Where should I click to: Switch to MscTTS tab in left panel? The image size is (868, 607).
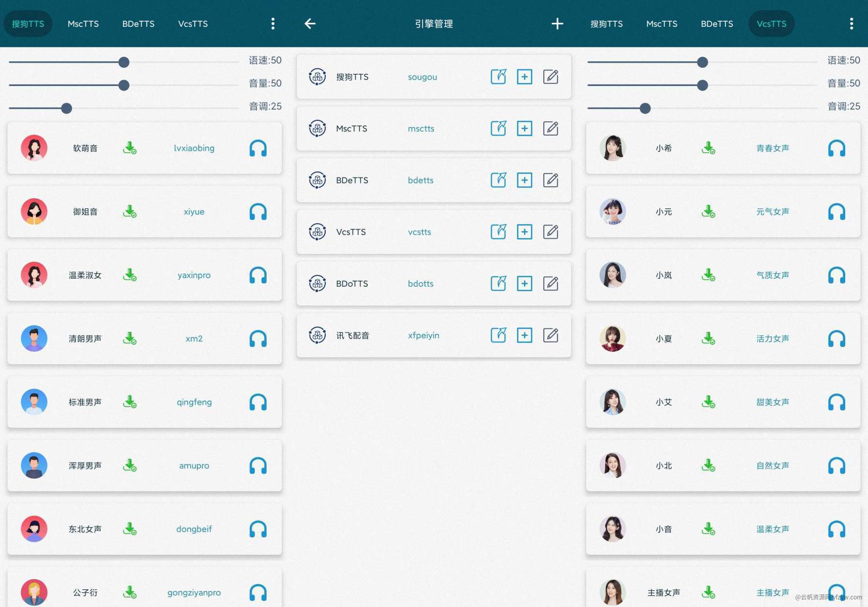point(83,24)
